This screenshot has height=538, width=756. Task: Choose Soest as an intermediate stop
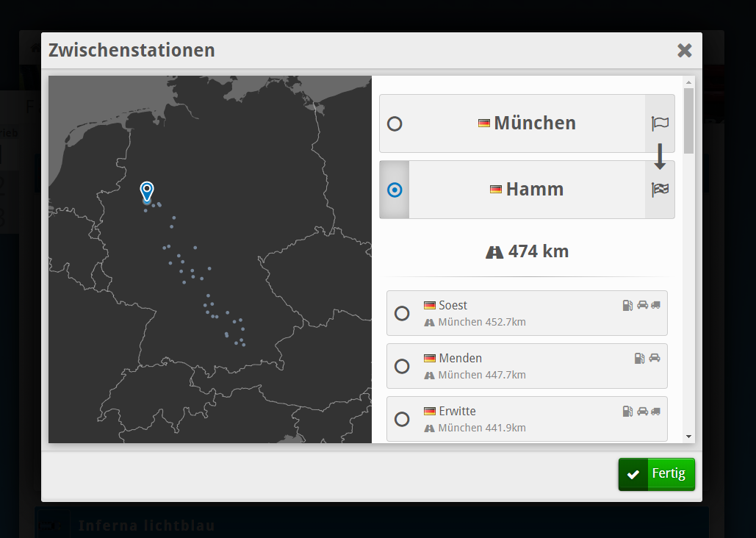[402, 313]
